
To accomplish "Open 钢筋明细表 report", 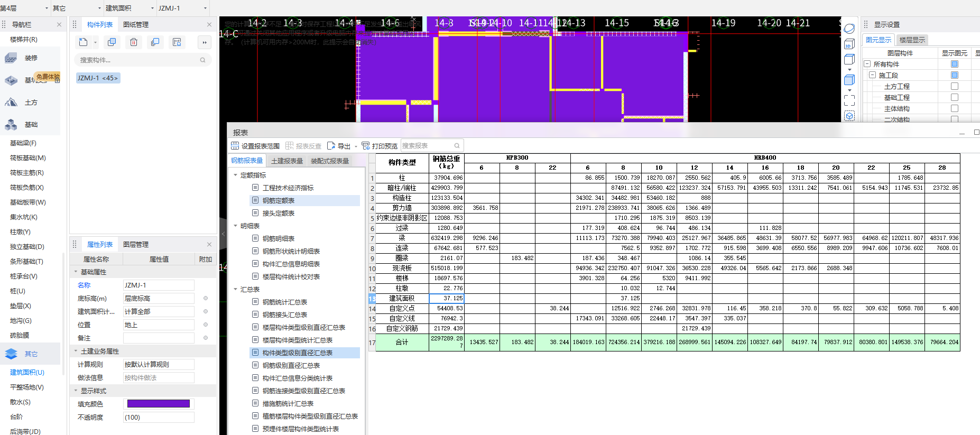I will pyautogui.click(x=278, y=238).
